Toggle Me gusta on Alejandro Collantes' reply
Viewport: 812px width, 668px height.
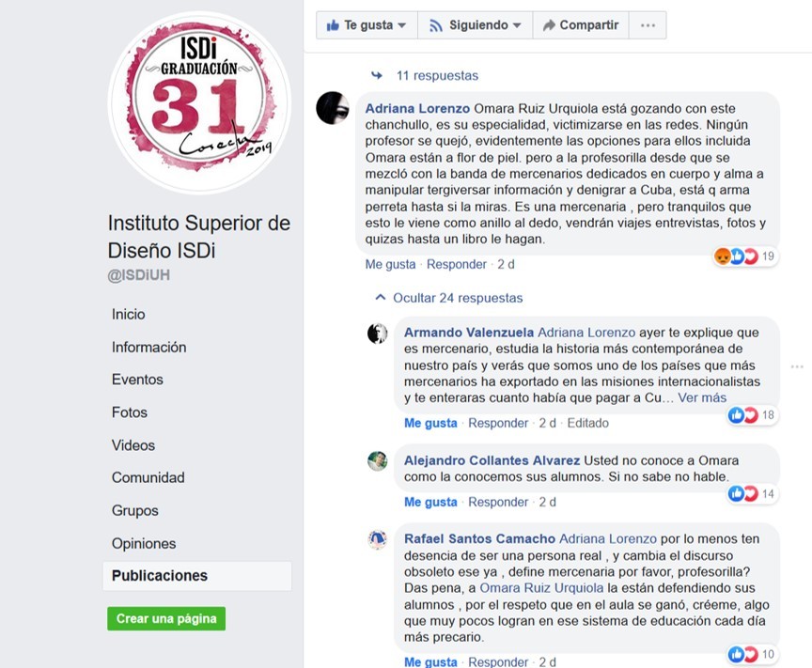430,502
